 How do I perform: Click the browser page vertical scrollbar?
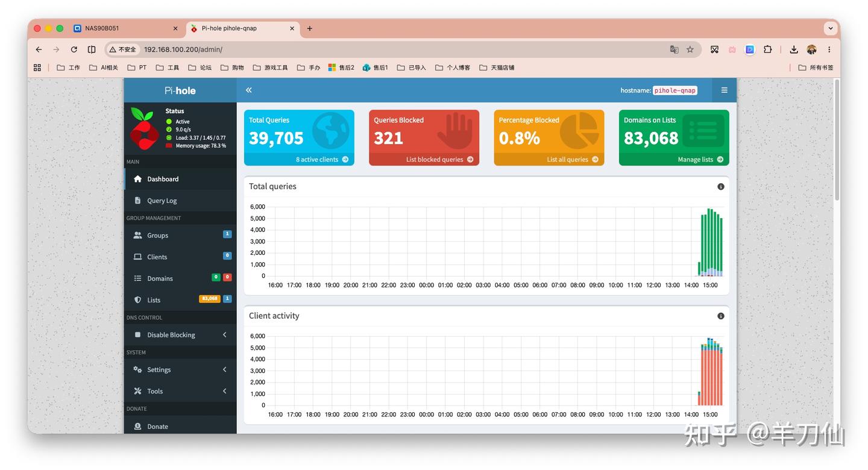(x=837, y=141)
